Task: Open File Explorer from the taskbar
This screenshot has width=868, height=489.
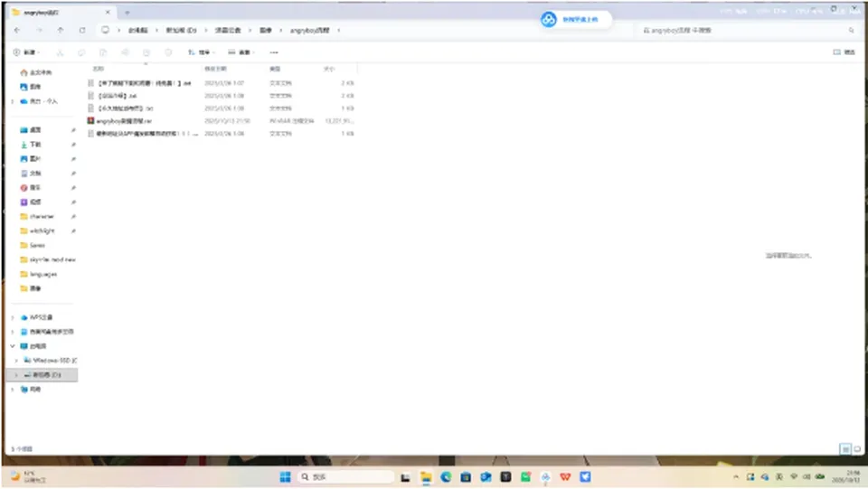Action: coord(426,477)
